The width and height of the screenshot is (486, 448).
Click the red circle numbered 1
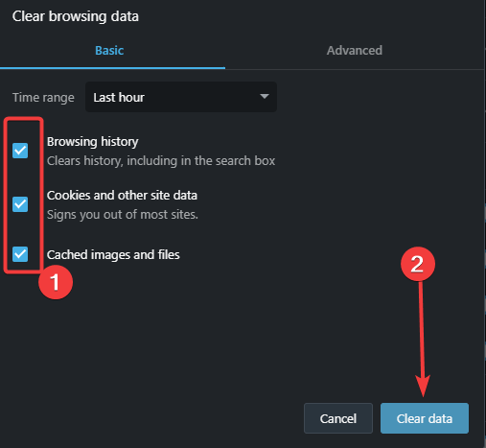(56, 282)
